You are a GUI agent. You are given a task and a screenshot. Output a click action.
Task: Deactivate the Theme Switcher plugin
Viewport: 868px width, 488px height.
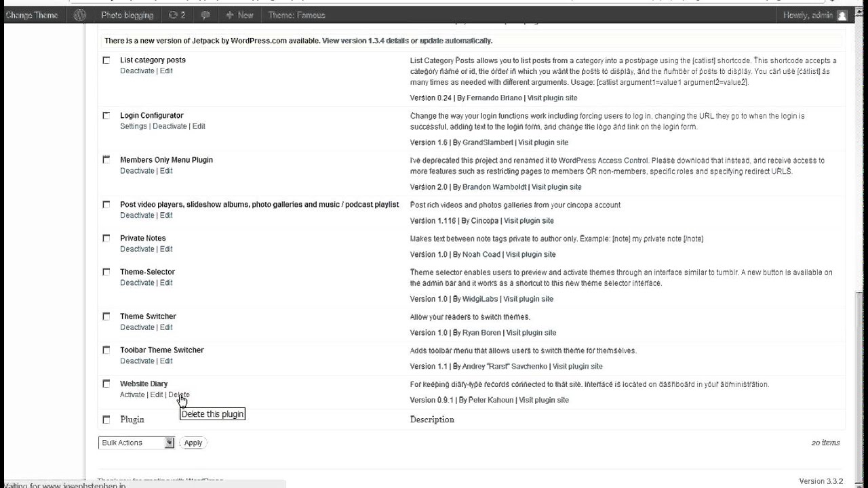coord(137,327)
